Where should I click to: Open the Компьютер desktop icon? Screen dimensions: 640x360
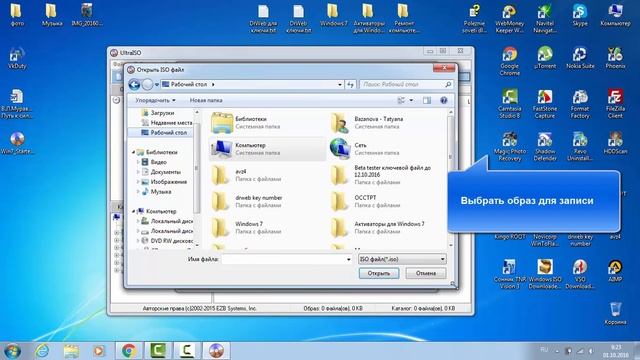[x=615, y=16]
